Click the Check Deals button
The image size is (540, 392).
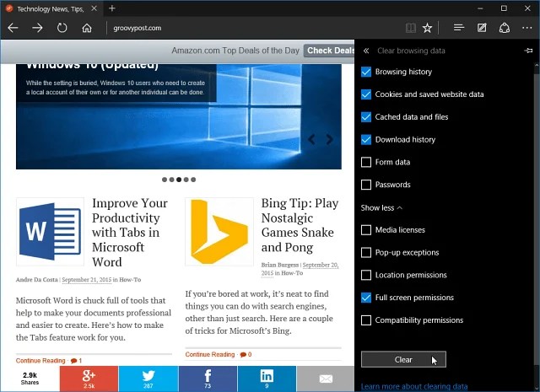pos(329,51)
